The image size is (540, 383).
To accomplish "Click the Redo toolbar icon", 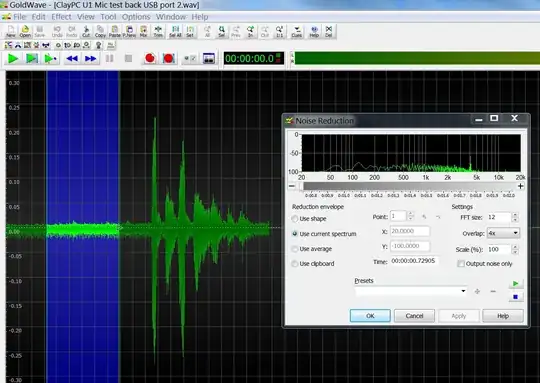I will point(71,31).
